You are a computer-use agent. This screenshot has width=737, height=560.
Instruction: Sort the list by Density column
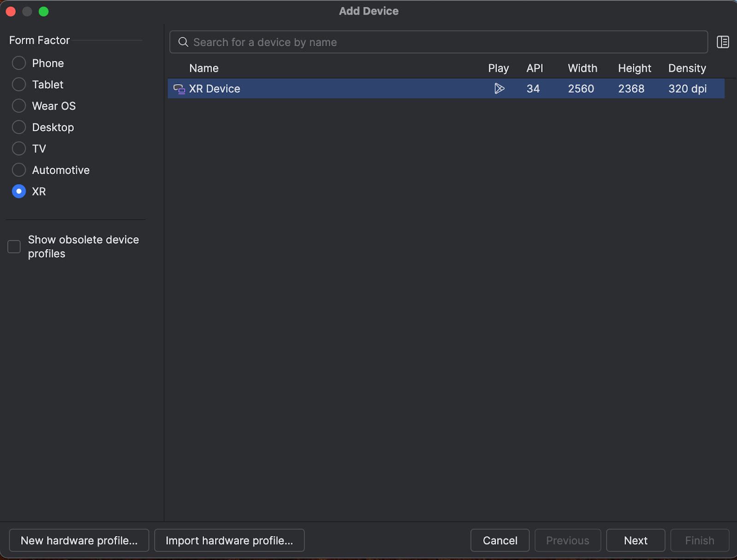point(687,68)
